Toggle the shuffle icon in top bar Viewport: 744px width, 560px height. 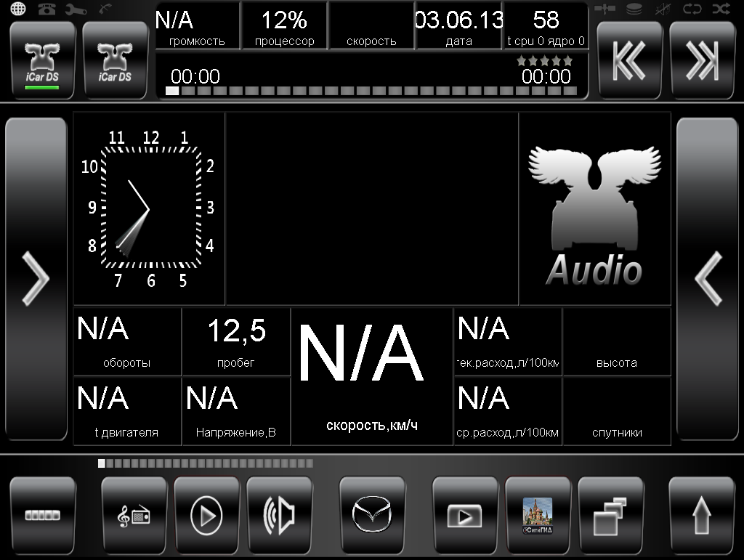[720, 9]
